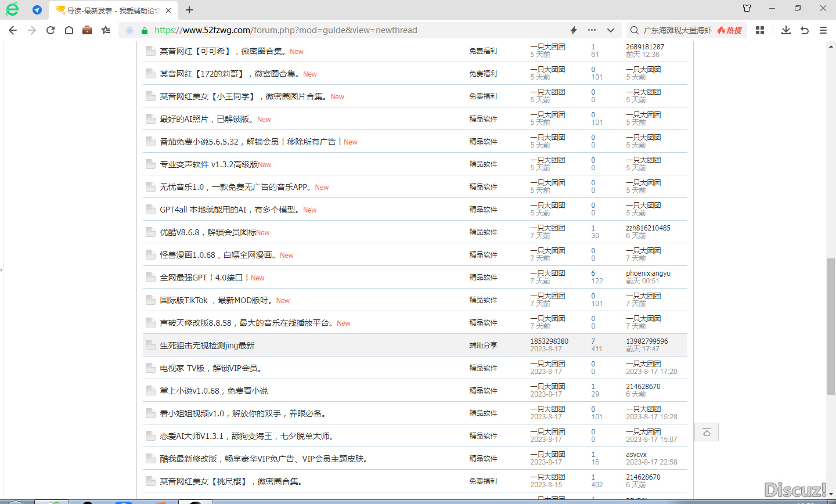Screen dimensions: 836x504
Task: Click the left sidebar expand handle
Action: pos(2,269)
